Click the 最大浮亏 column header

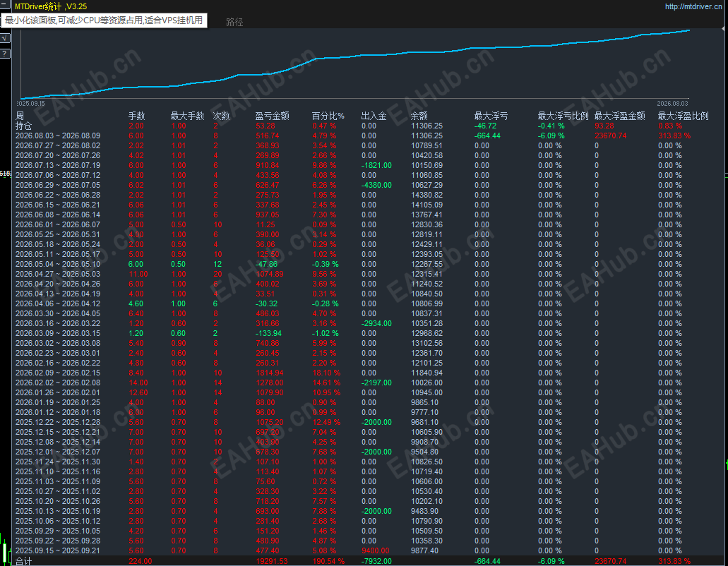[x=491, y=116]
